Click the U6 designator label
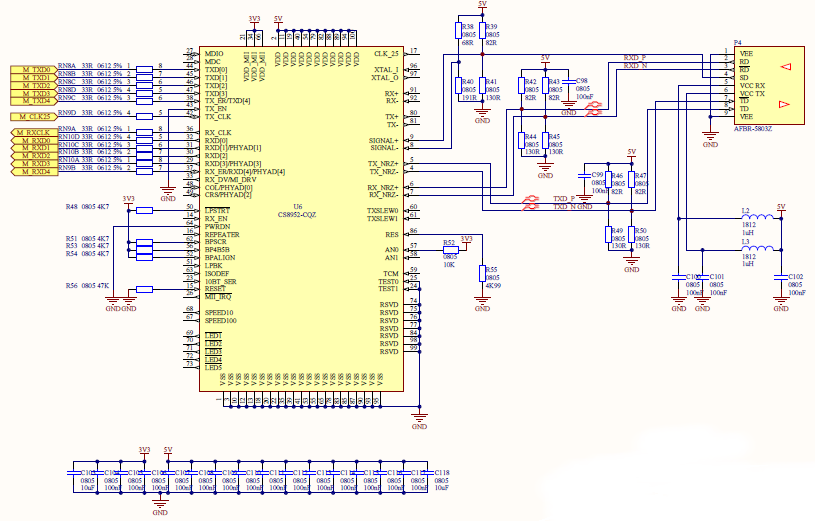 click(x=297, y=206)
